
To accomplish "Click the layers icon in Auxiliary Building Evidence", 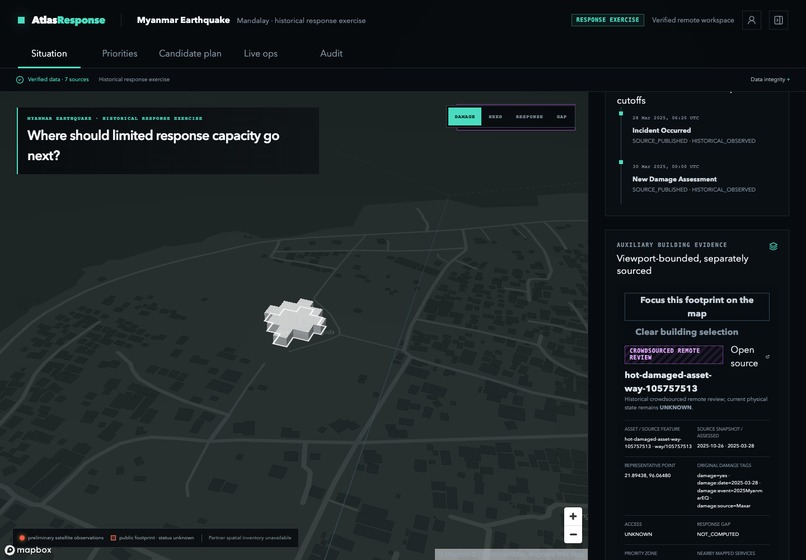I will 773,246.
